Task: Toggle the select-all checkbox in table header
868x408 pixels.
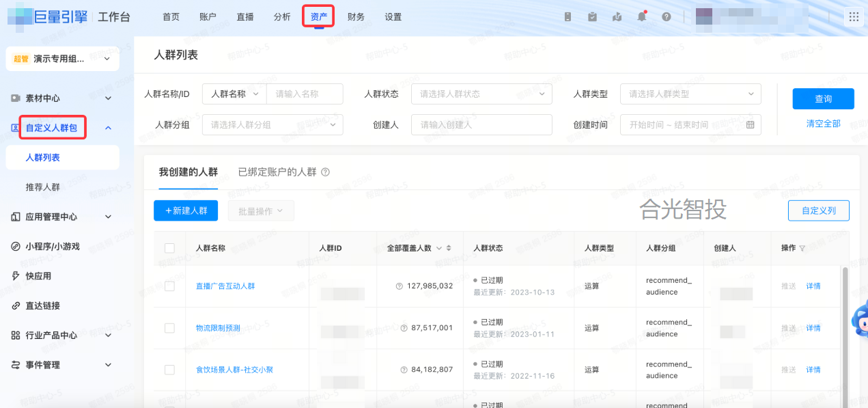Action: (x=170, y=248)
